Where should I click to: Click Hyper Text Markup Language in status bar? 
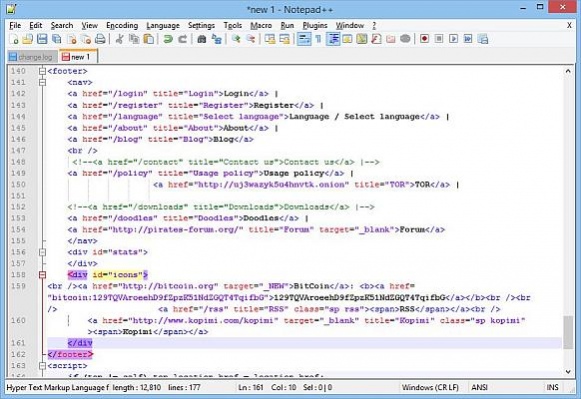(x=57, y=388)
